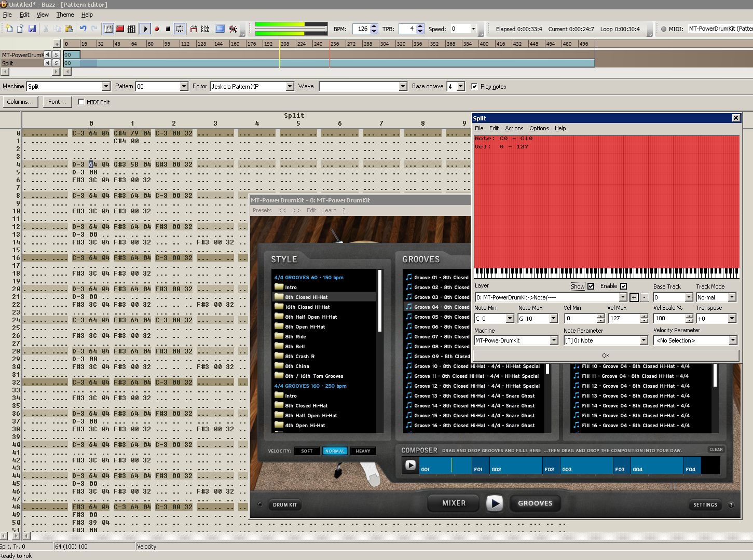Solo the Split track with S button
This screenshot has width=753, height=560.
point(56,63)
